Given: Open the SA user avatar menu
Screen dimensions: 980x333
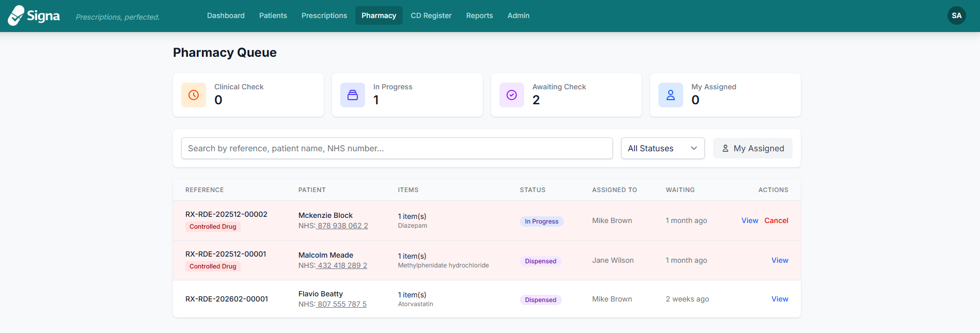Looking at the screenshot, I should point(956,15).
